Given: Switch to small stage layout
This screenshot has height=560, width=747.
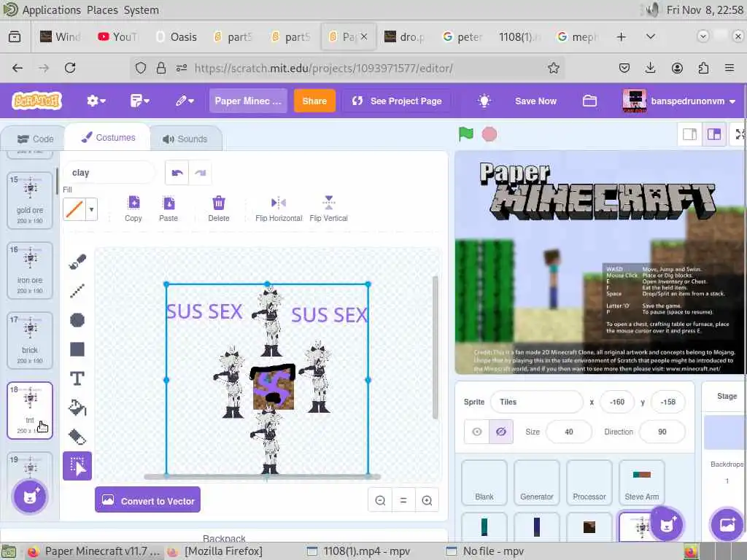Looking at the screenshot, I should 690,135.
